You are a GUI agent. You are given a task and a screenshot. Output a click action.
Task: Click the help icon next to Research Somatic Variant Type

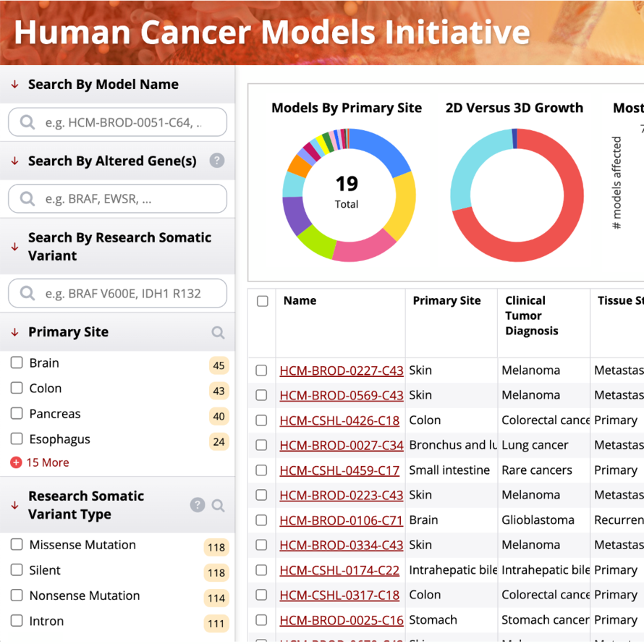tap(198, 504)
